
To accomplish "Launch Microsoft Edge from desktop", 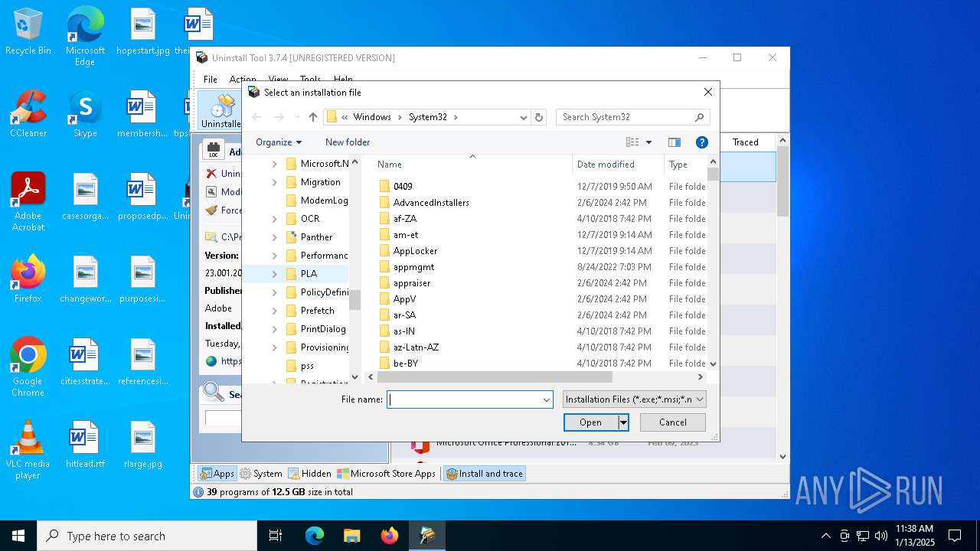I will coord(85,37).
